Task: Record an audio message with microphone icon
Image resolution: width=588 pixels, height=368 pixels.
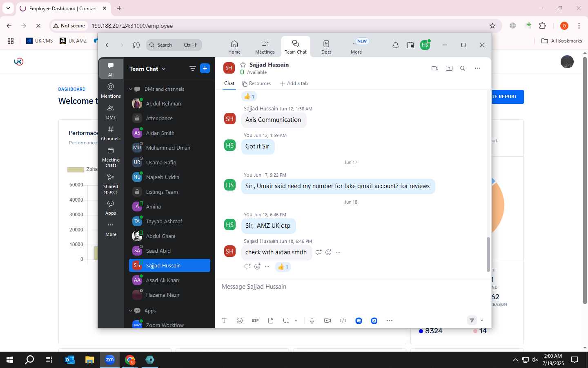Action: 312,321
